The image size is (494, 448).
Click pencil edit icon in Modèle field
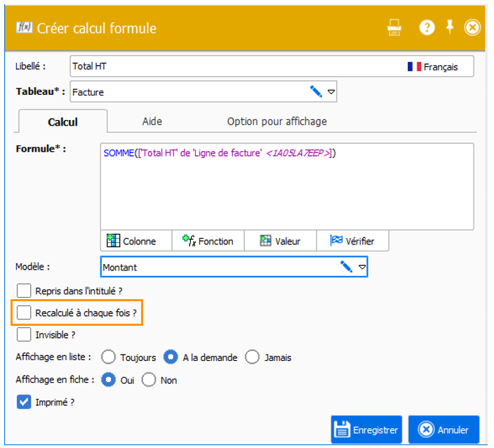[x=347, y=267]
